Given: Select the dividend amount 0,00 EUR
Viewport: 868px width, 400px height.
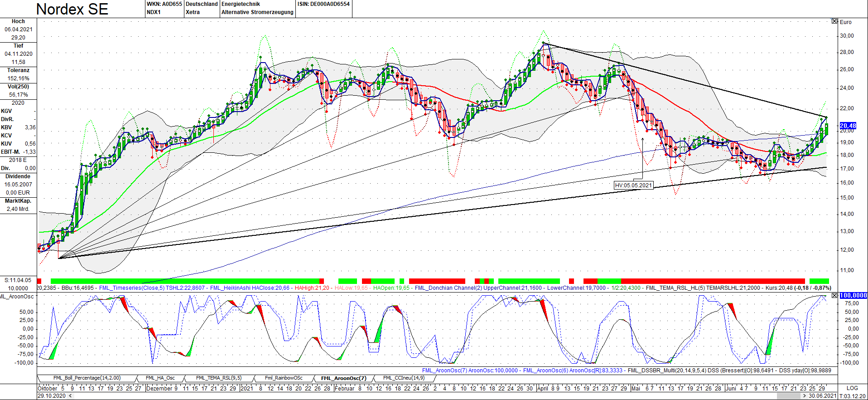Looking at the screenshot, I should [19, 193].
